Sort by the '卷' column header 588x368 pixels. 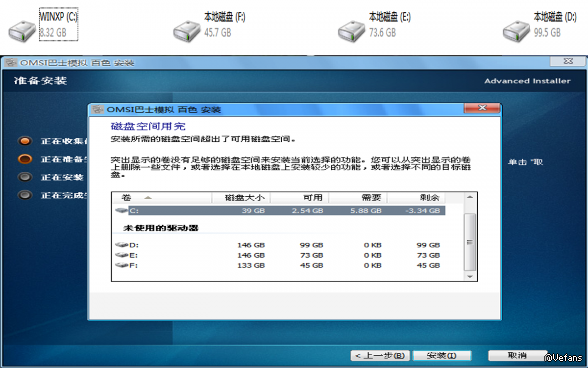[162, 198]
